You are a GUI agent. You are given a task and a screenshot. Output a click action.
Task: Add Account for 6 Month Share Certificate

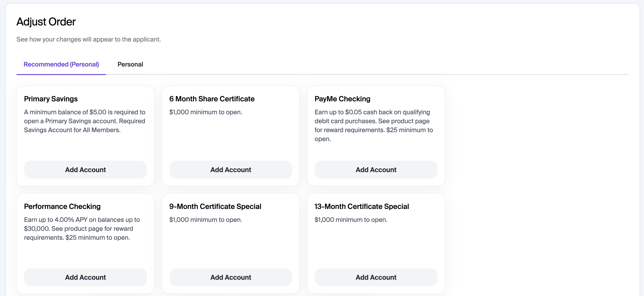[x=230, y=169]
